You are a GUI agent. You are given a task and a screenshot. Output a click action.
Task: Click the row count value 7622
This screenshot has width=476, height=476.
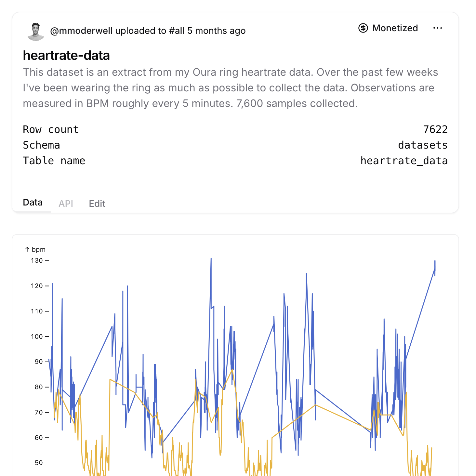click(435, 129)
